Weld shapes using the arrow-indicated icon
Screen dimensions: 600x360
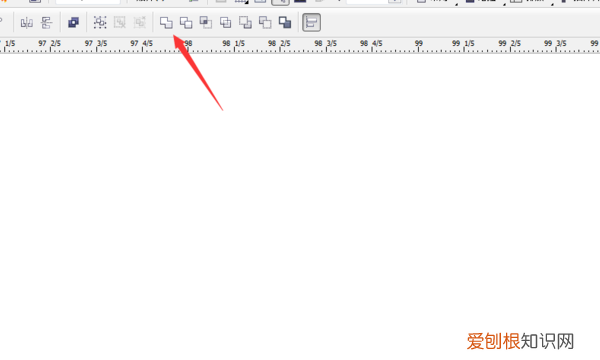tap(166, 23)
